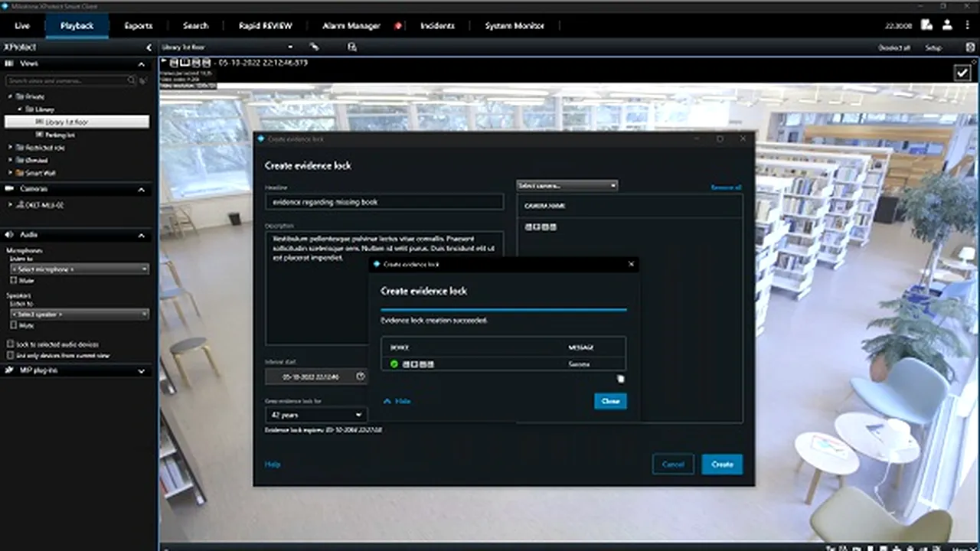Toggle the speaker Mute checkbox
This screenshot has width=980, height=551.
coord(13,326)
